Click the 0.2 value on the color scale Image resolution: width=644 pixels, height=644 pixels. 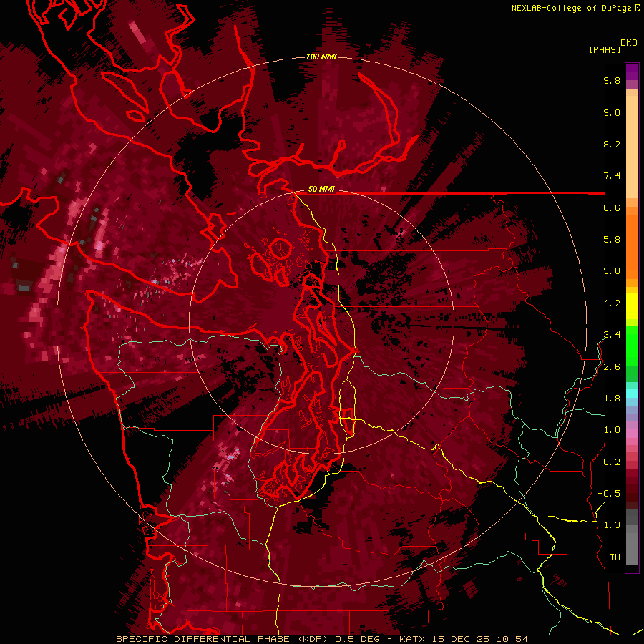612,462
